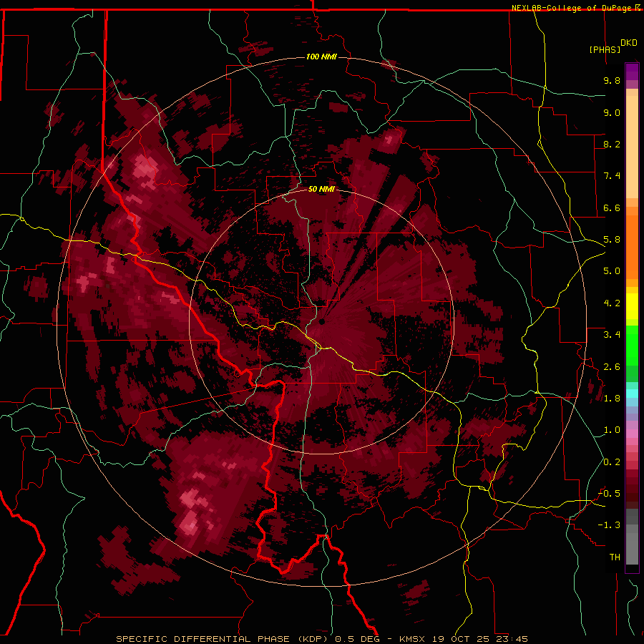The image size is (644, 644).
Task: Click the 0.2 value on the scale
Action: pos(612,462)
